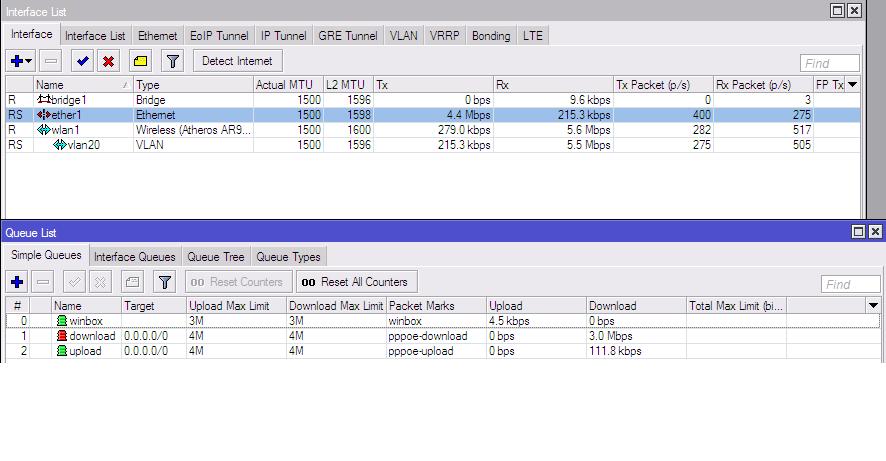The width and height of the screenshot is (886, 461).
Task: Open the Bonding tab
Action: [491, 36]
